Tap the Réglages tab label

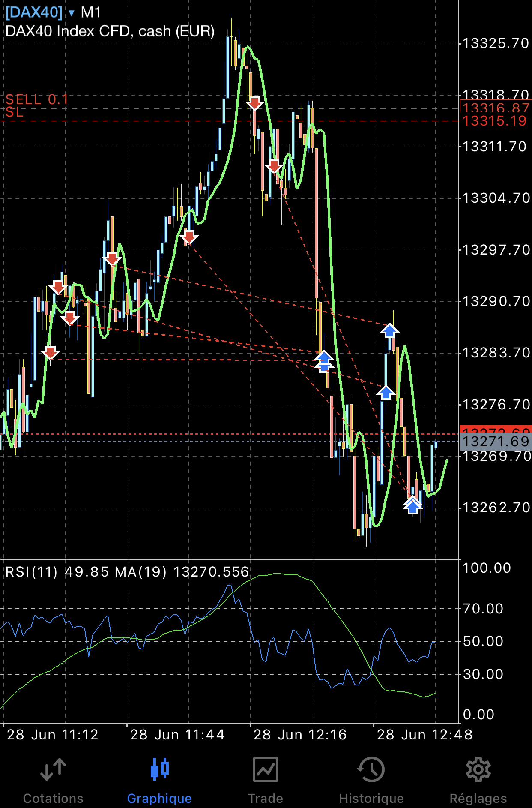pyautogui.click(x=478, y=799)
